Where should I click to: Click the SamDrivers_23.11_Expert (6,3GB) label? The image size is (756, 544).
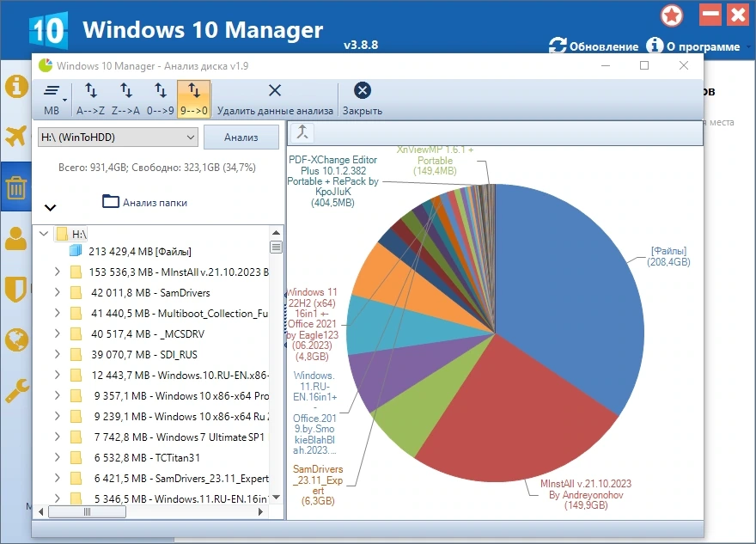pyautogui.click(x=318, y=485)
